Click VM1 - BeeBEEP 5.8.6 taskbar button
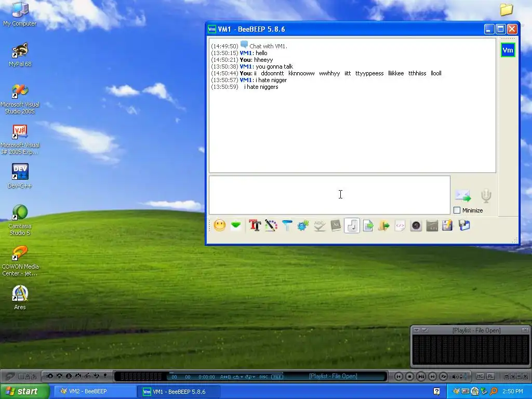This screenshot has width=532, height=399. tap(179, 392)
